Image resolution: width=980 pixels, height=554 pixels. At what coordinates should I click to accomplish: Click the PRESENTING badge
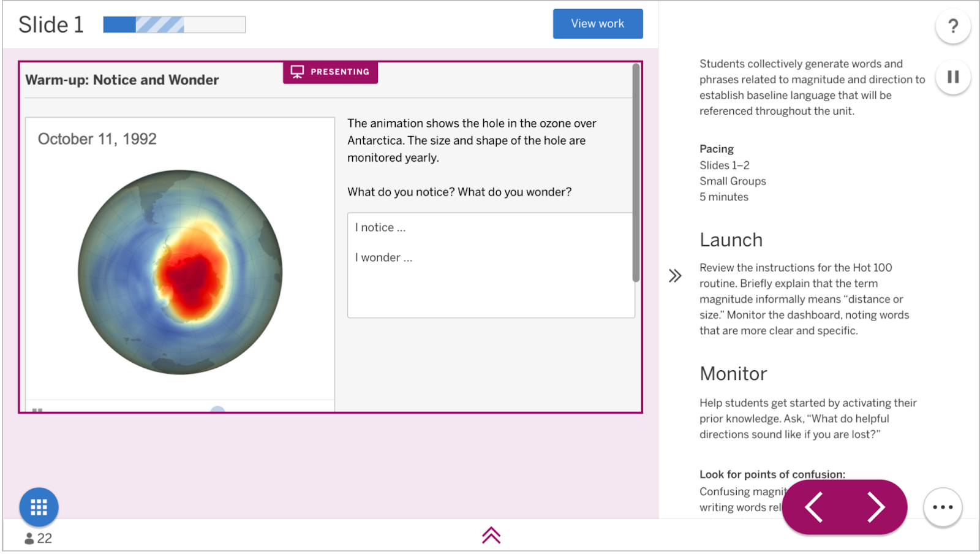tap(330, 72)
